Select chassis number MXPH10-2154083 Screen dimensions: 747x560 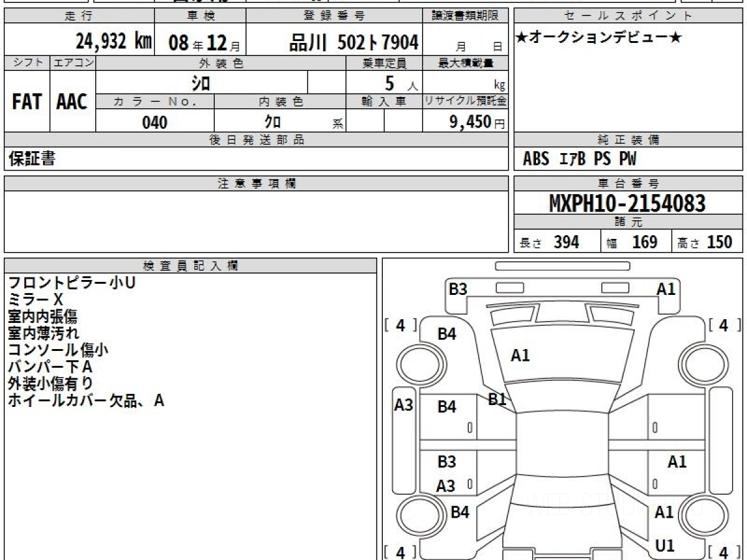(627, 203)
